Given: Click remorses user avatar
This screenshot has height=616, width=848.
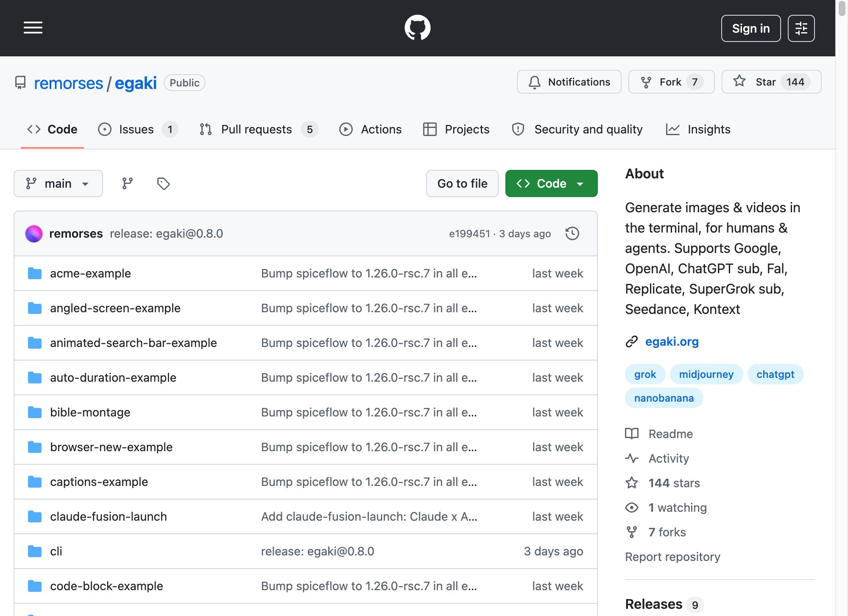Looking at the screenshot, I should click(34, 233).
